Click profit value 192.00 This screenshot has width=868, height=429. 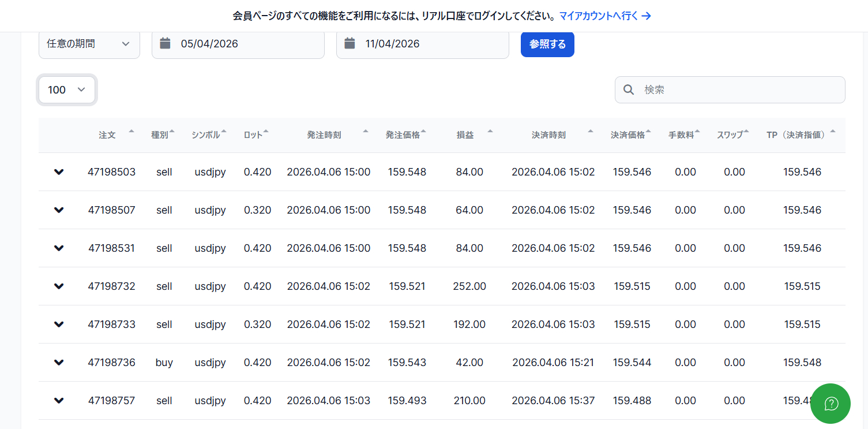(469, 324)
